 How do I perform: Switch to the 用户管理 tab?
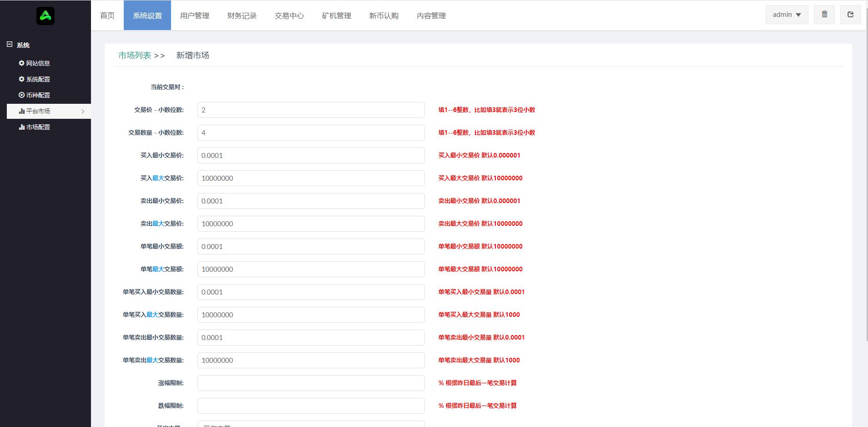pyautogui.click(x=195, y=15)
